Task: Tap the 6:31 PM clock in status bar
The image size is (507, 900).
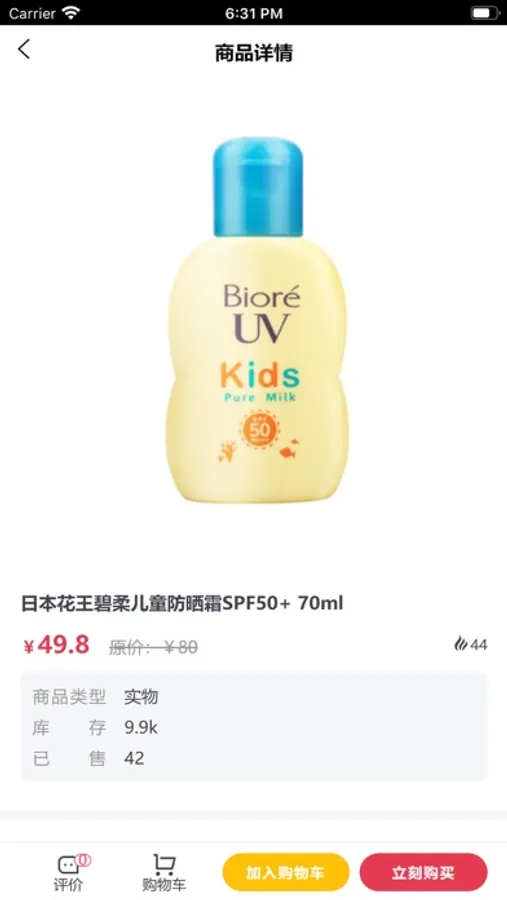Action: (x=253, y=13)
